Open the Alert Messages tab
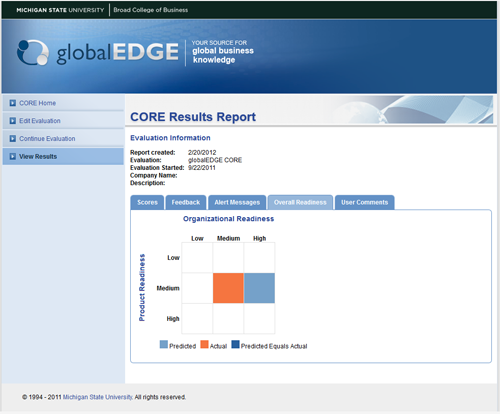The height and width of the screenshot is (414, 500). click(x=237, y=202)
